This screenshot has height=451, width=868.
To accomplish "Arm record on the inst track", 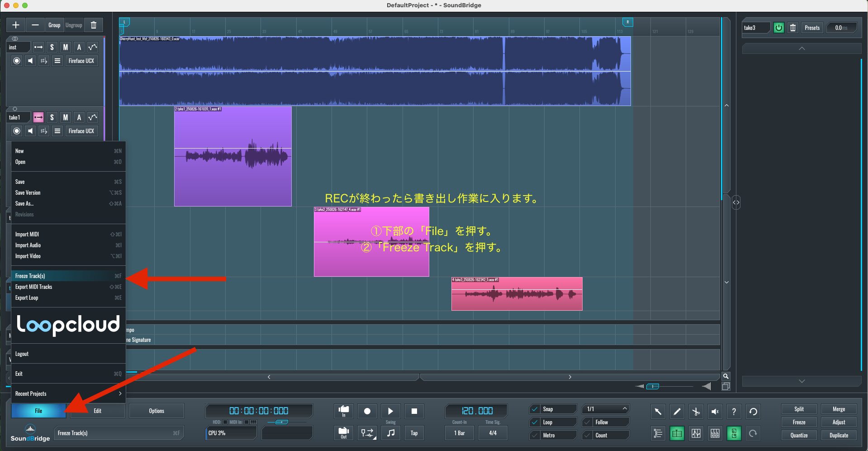I will click(17, 61).
